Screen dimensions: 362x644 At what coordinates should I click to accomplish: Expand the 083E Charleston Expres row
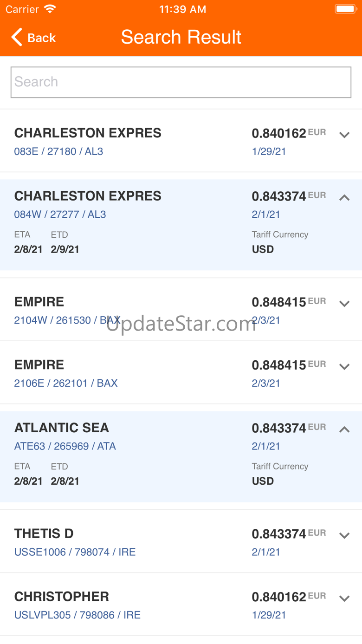(x=344, y=135)
